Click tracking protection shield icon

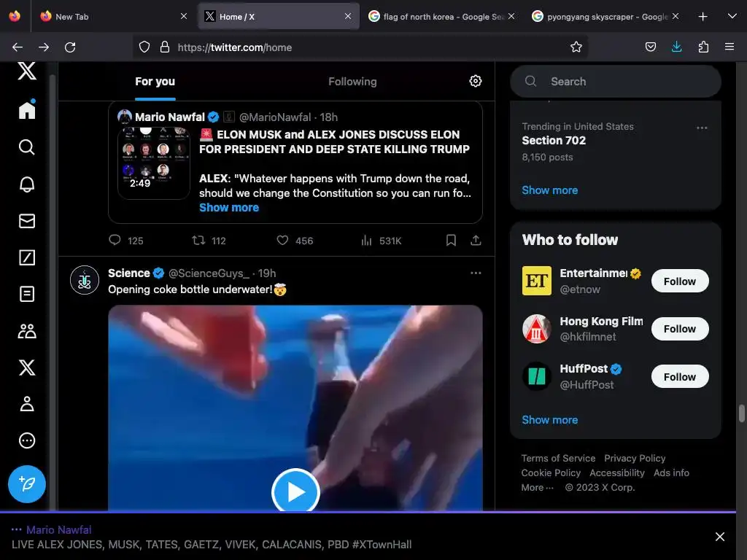[x=144, y=47]
